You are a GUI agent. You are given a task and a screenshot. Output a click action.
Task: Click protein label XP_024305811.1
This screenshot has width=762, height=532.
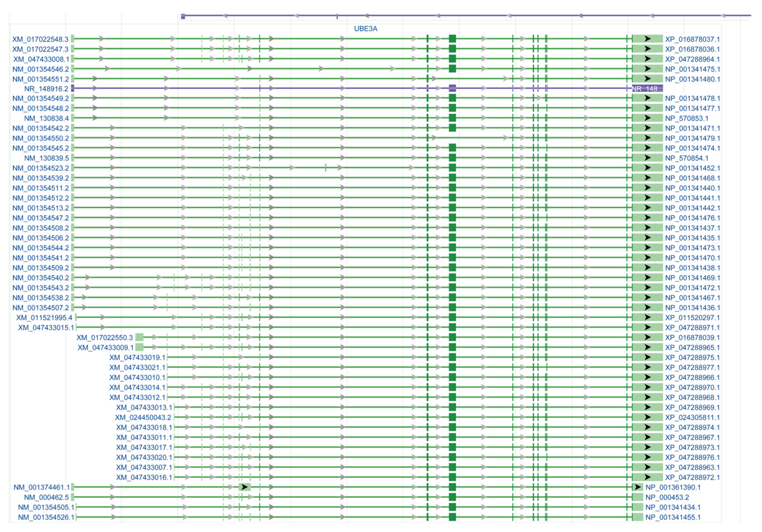coord(692,417)
